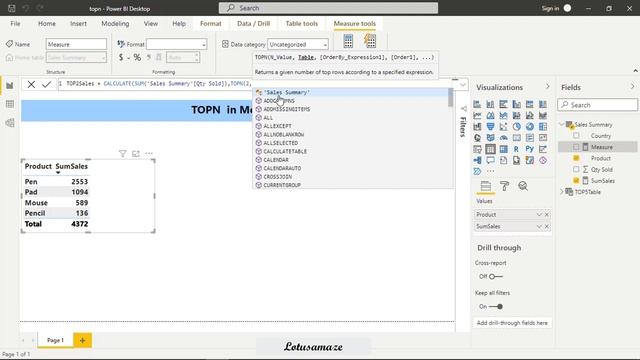Select the stacked bar chart visual
This screenshot has height=360, width=640.
coord(477,104)
